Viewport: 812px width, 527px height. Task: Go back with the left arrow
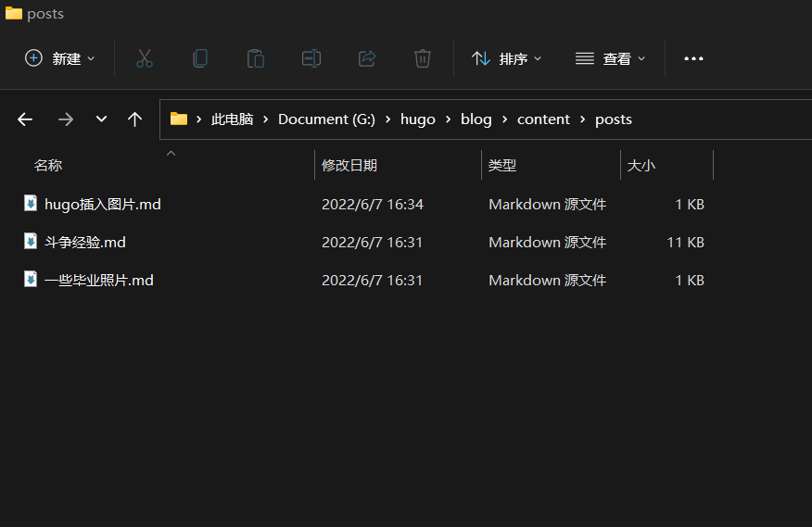25,119
